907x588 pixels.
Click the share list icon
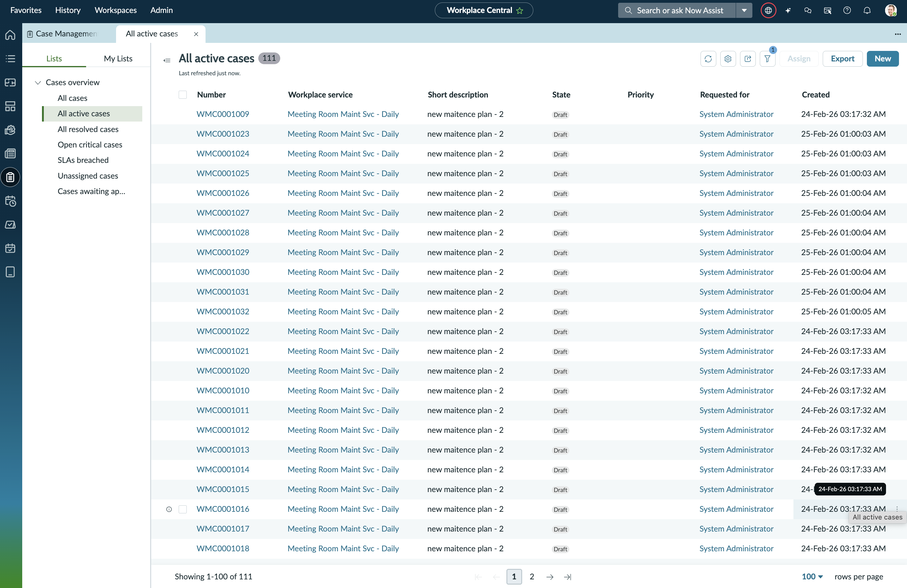[x=748, y=59]
